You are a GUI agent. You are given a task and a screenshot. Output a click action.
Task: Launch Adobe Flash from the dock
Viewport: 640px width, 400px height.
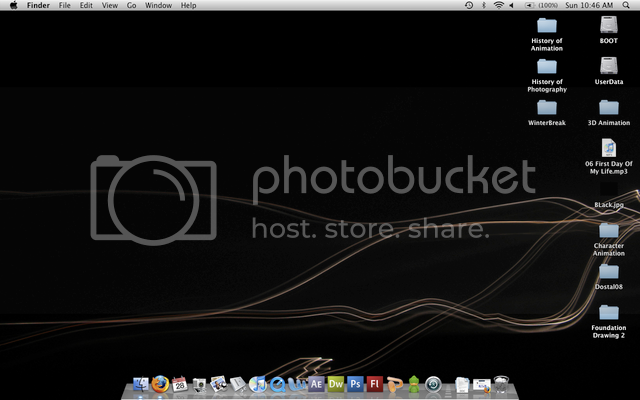(374, 384)
